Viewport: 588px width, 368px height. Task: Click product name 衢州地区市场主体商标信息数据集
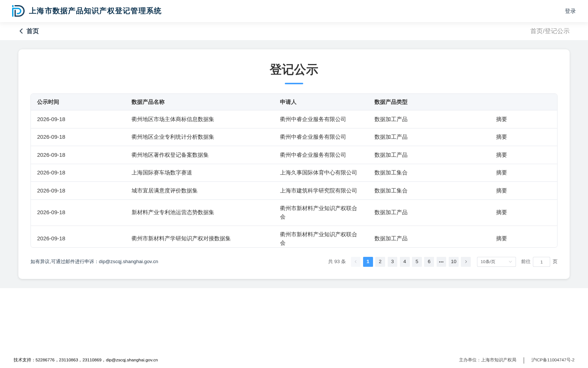[x=173, y=119]
